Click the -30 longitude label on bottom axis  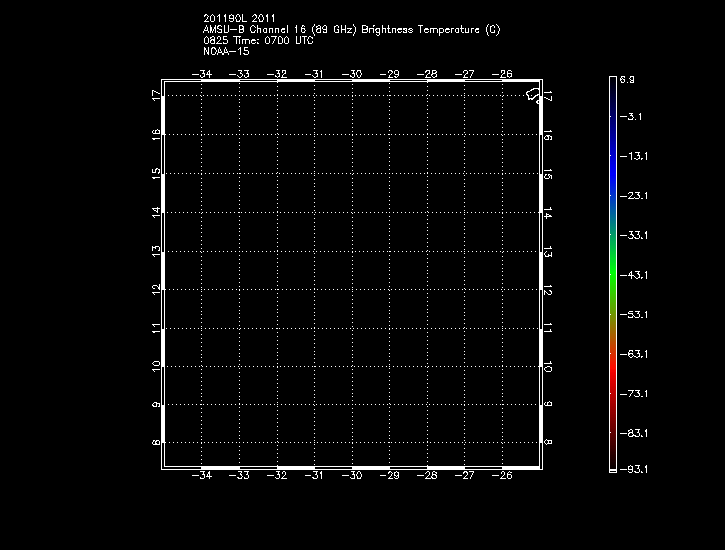tap(352, 476)
